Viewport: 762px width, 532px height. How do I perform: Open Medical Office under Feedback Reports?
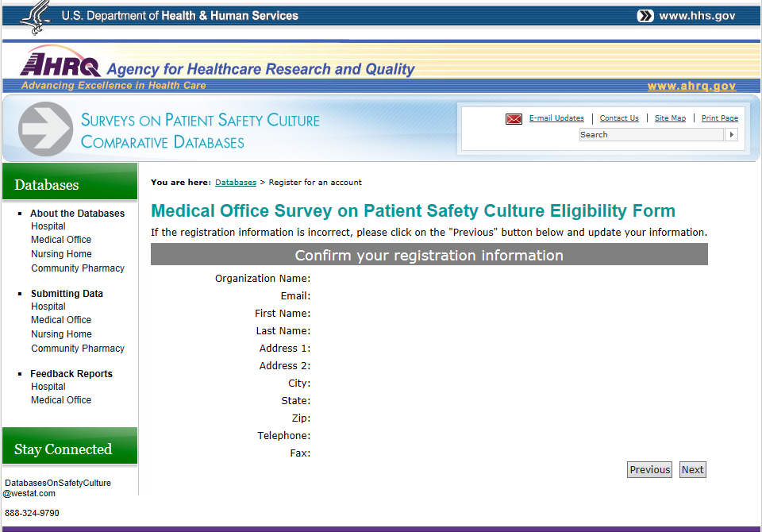(61, 400)
